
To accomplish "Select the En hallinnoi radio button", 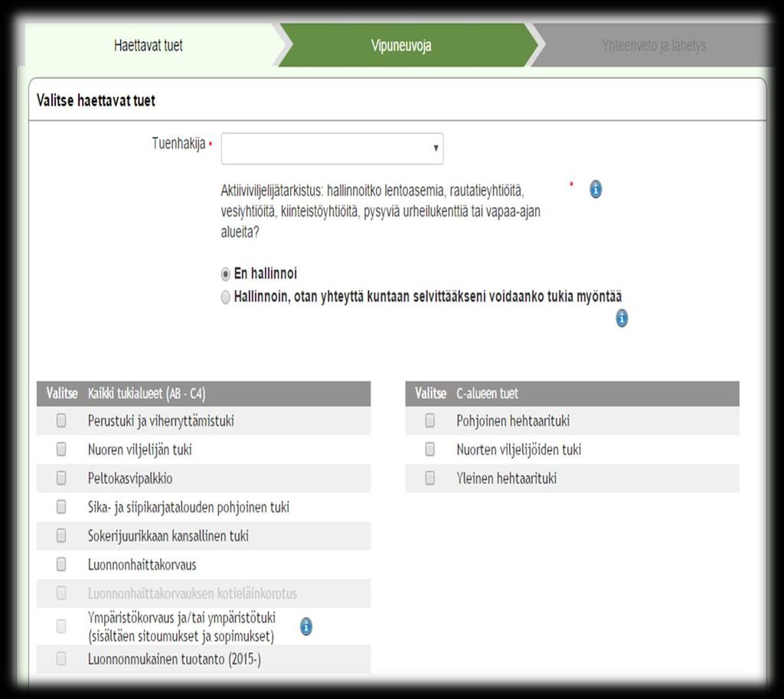I will 226,274.
